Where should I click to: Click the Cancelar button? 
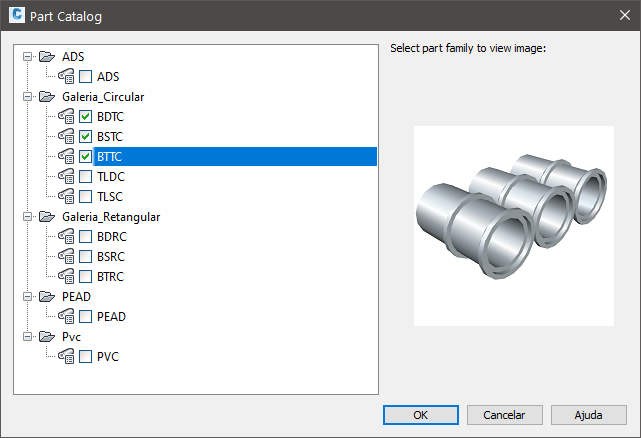click(x=504, y=415)
